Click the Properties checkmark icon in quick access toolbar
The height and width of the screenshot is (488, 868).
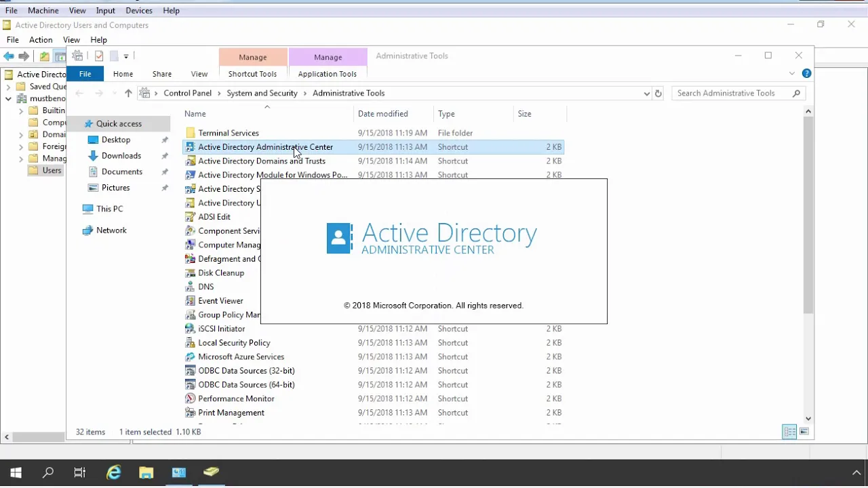tap(99, 56)
